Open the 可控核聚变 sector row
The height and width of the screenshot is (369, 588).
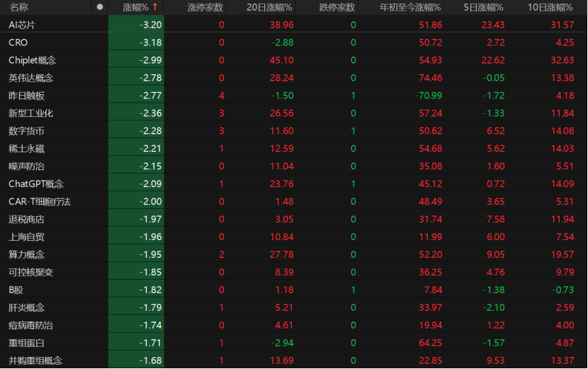30,272
